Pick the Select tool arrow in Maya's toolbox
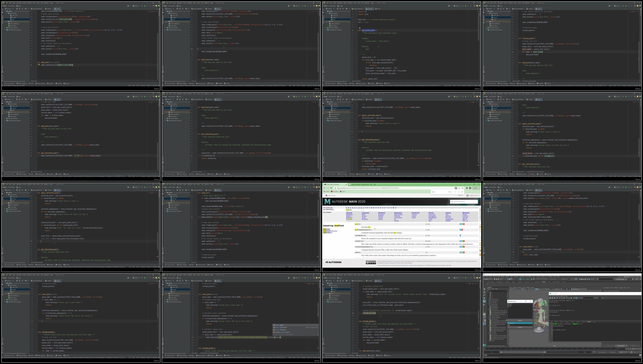The width and height of the screenshot is (643, 364). point(484,289)
